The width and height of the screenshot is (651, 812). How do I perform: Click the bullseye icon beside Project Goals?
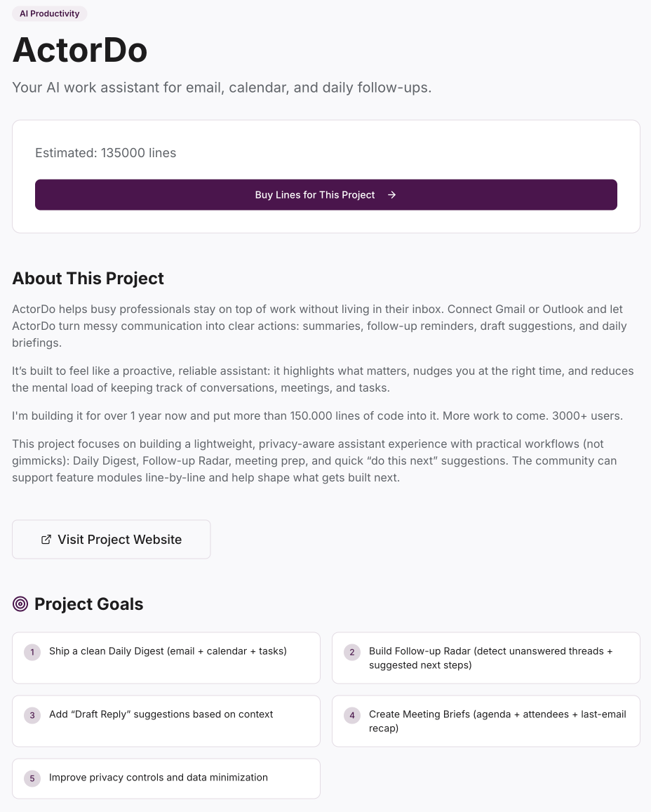(20, 604)
